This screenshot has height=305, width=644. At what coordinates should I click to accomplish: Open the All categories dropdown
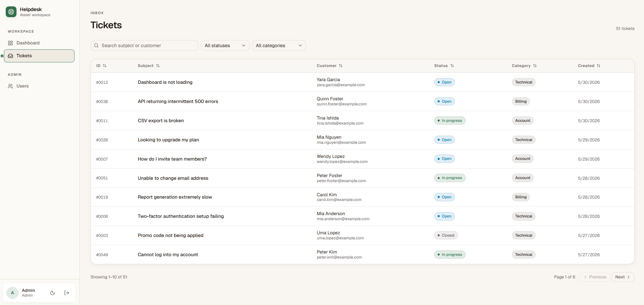pyautogui.click(x=279, y=45)
